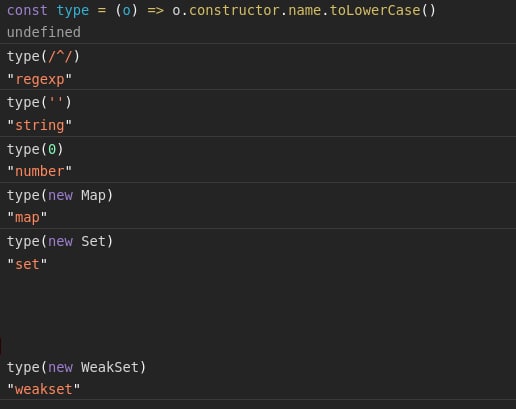Select the "map" result output

click(27, 218)
